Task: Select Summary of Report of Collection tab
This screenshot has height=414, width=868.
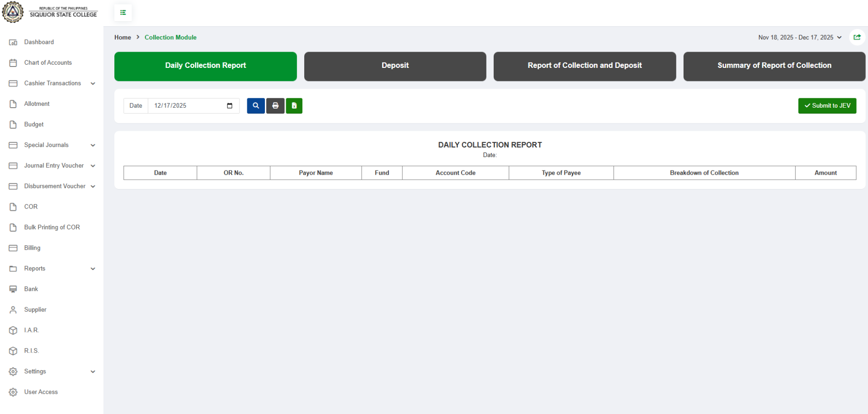Action: [774, 66]
